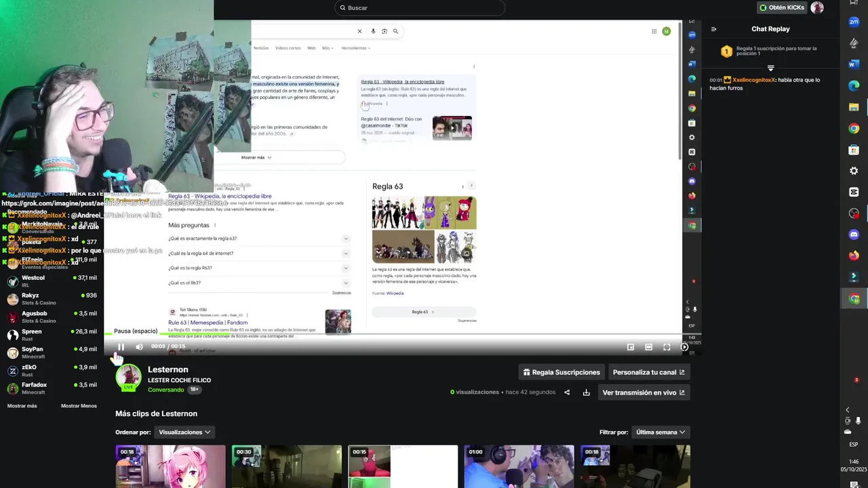This screenshot has width=868, height=488.
Task: Click the gold position 1 gift badge
Action: pyautogui.click(x=726, y=52)
